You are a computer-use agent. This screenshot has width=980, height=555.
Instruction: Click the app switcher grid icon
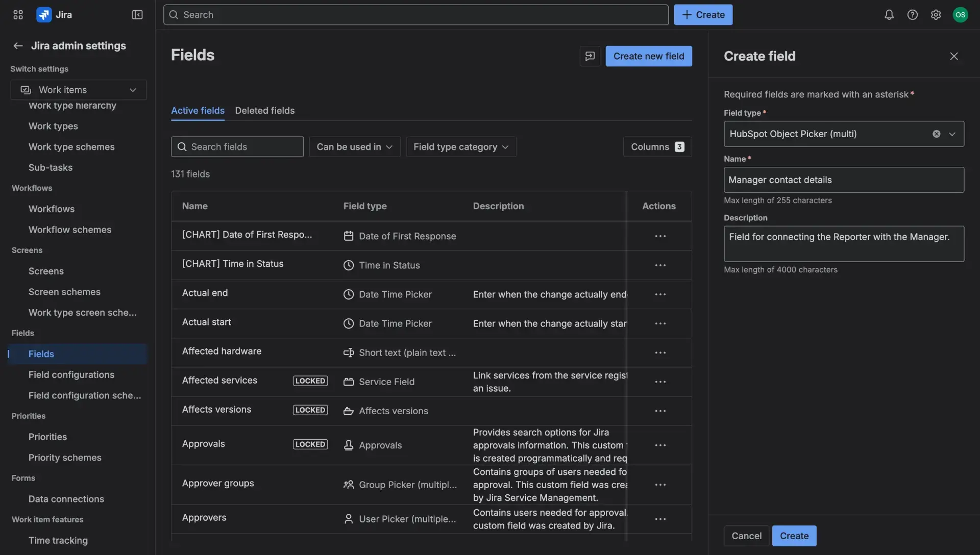18,14
